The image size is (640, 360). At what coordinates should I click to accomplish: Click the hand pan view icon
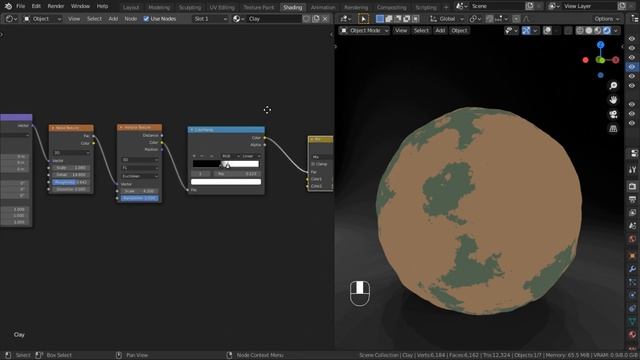click(613, 100)
